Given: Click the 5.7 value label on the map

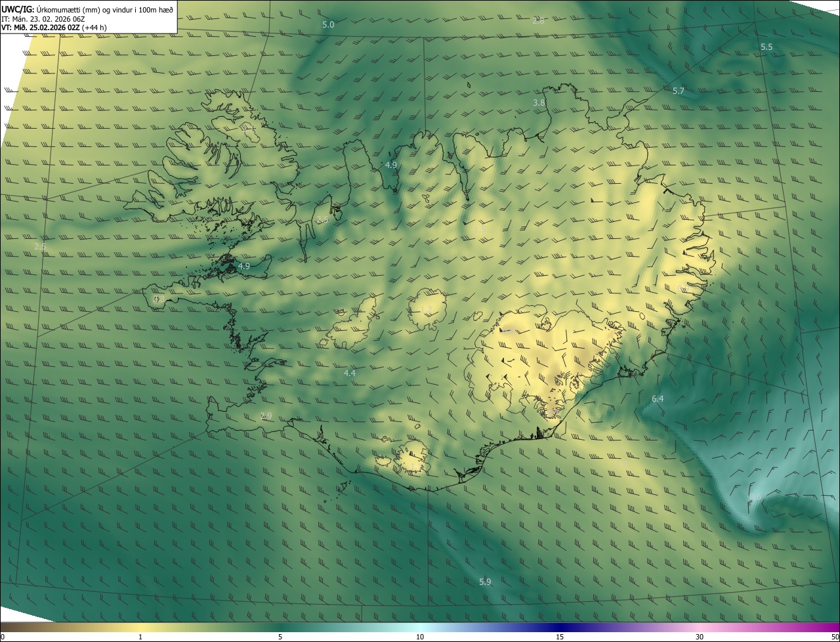Looking at the screenshot, I should coord(679,91).
